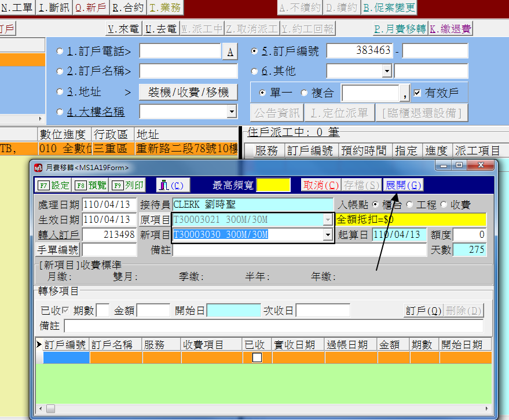The width and height of the screenshot is (509, 420).
Task: Click the yellow 最高頻寬 box
Action: (273, 185)
